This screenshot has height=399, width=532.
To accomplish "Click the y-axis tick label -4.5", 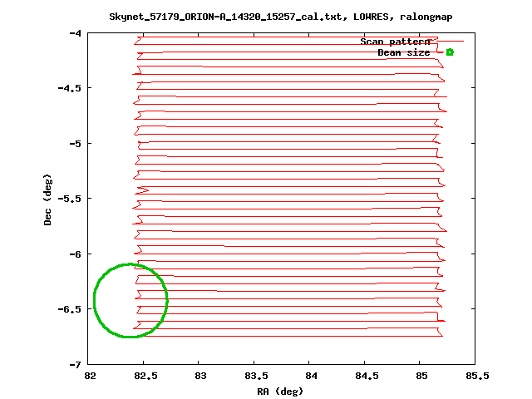I will tap(70, 88).
